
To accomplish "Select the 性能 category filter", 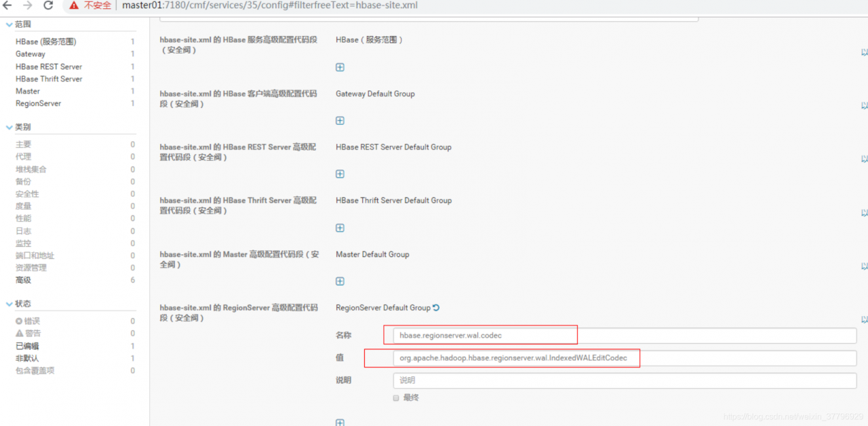I will pyautogui.click(x=23, y=218).
